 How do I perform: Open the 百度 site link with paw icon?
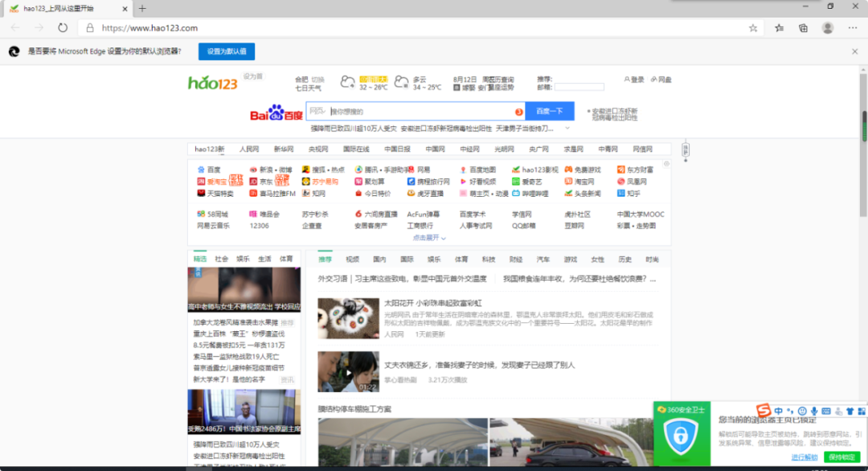[209, 170]
